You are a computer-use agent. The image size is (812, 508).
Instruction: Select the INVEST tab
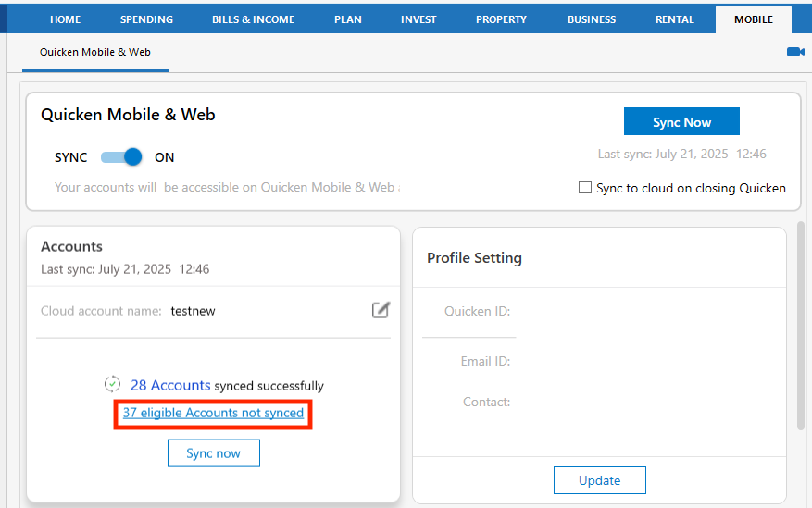coord(418,19)
